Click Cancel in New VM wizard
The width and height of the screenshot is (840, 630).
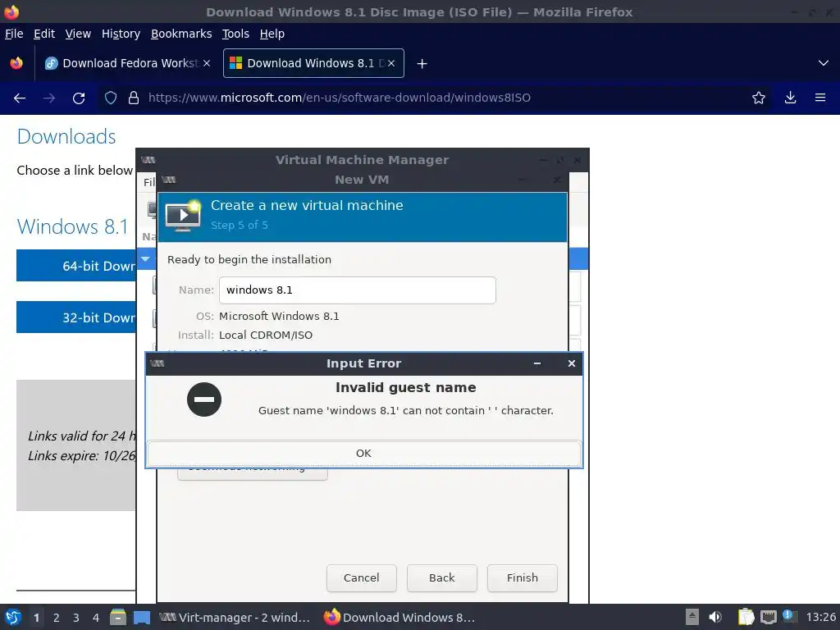point(362,578)
